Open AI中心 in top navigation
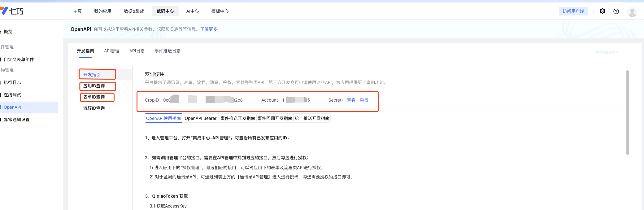 (193, 11)
